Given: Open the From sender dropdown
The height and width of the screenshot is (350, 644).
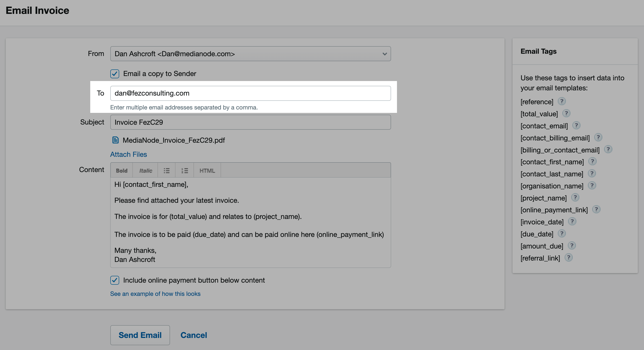Looking at the screenshot, I should click(384, 54).
